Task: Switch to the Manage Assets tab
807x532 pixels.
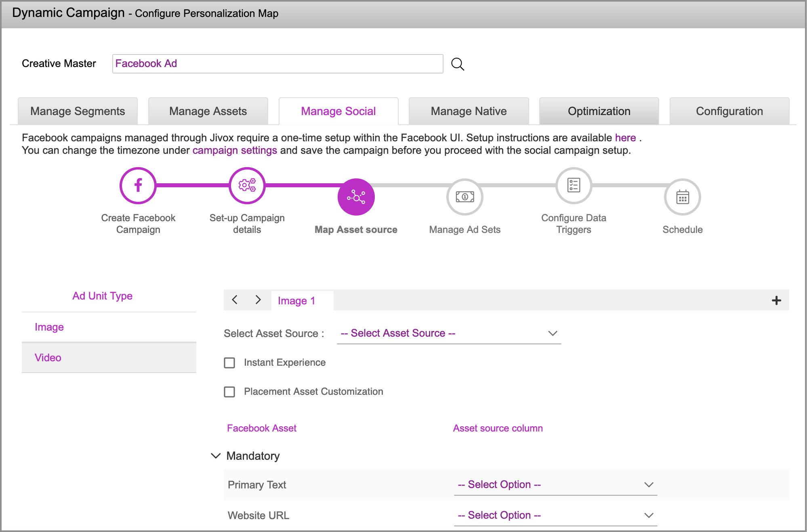Action: coord(208,111)
